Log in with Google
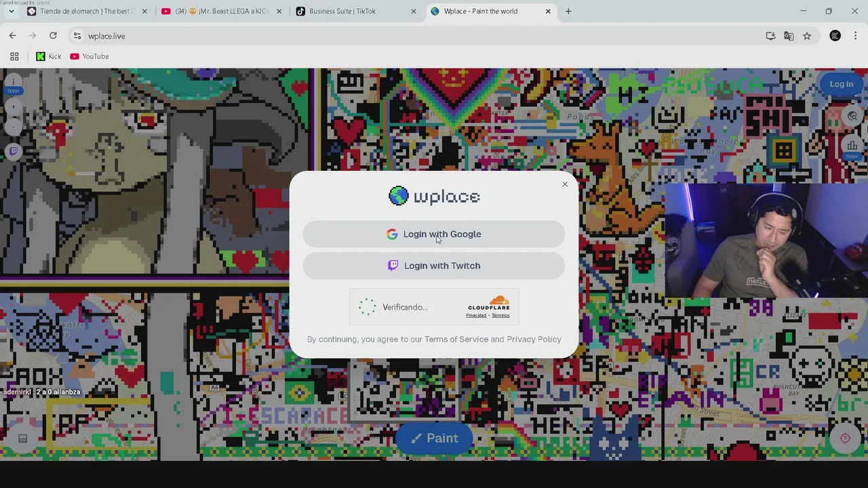Image resolution: width=868 pixels, height=488 pixels. [x=434, y=234]
